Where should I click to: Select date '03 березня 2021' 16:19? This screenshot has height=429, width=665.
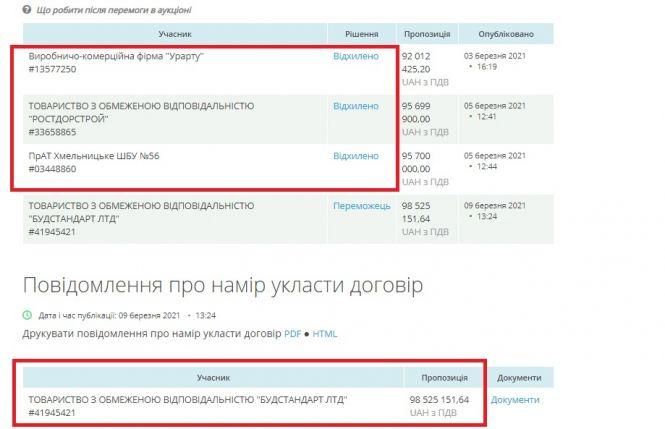pyautogui.click(x=495, y=61)
